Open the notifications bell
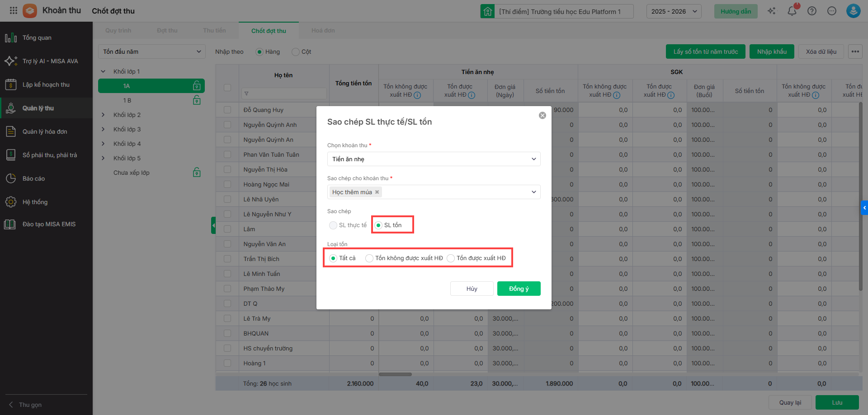Viewport: 868px width, 415px height. 792,11
